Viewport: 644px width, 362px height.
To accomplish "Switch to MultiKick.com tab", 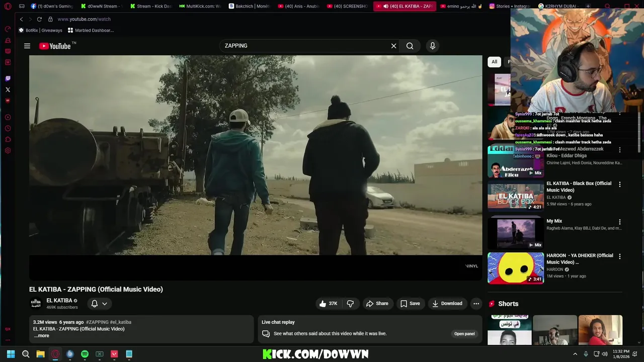I will (x=200, y=6).
